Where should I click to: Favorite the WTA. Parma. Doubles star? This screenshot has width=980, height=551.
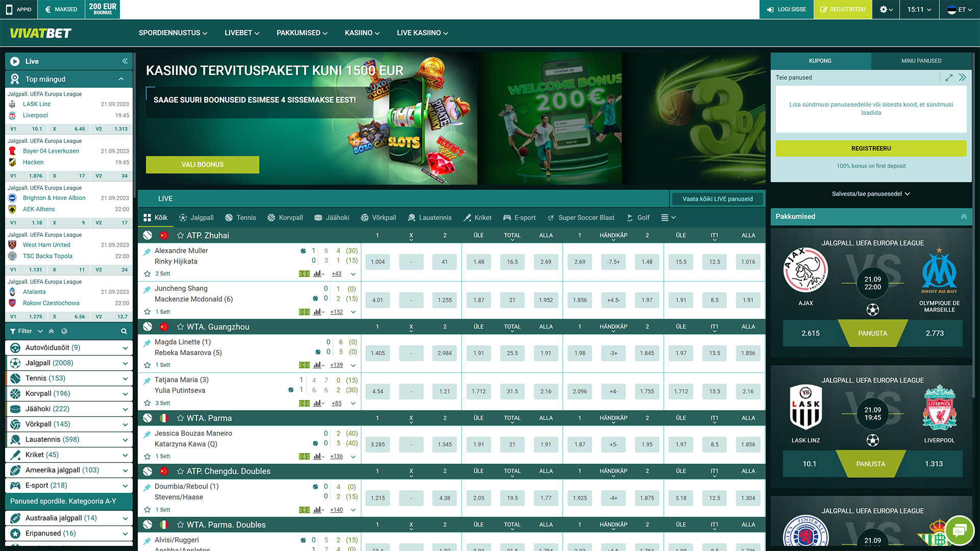[x=180, y=524]
